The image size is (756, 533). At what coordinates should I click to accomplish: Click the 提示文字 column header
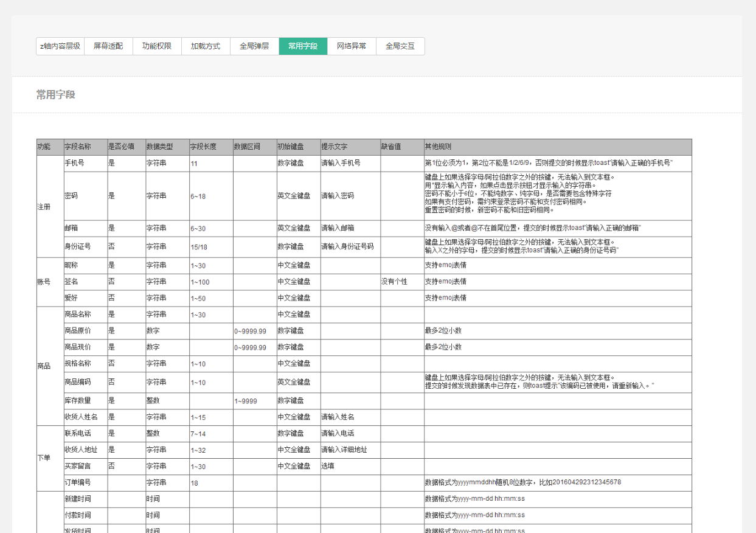point(350,147)
